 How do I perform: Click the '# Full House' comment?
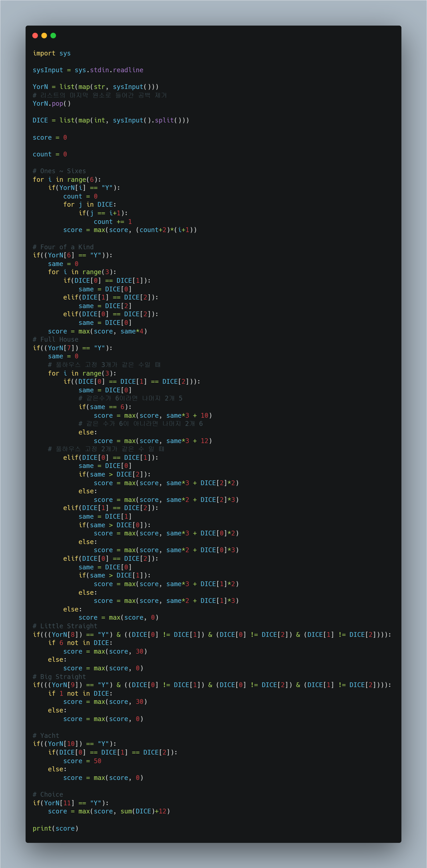coord(56,339)
